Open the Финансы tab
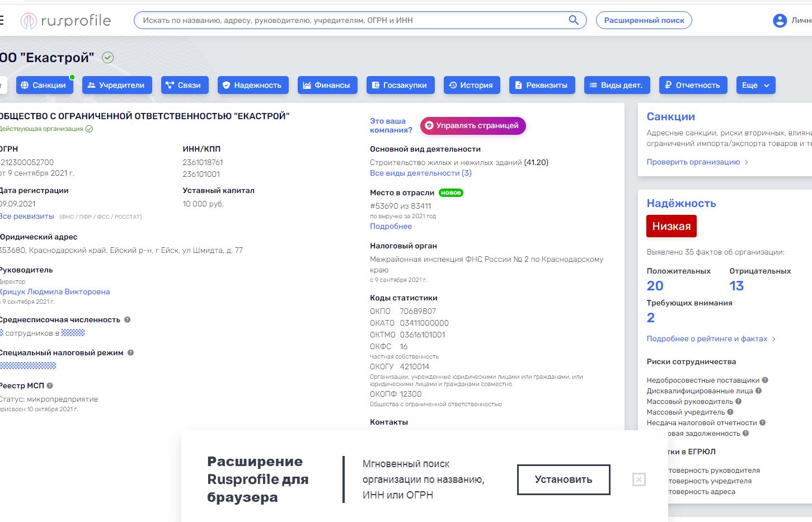 [x=327, y=85]
